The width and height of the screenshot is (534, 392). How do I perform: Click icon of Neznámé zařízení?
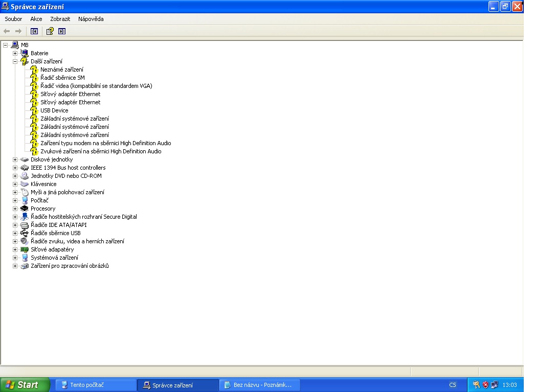[34, 70]
